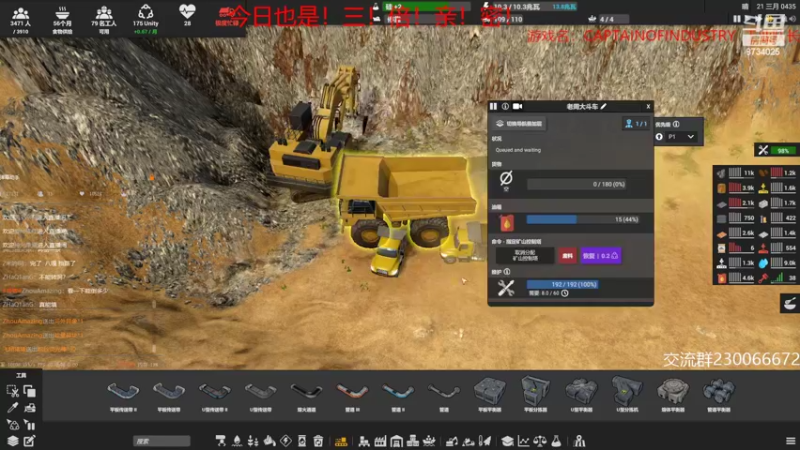Open the hamburger main menu
The height and width of the screenshot is (450, 800).
click(x=790, y=441)
